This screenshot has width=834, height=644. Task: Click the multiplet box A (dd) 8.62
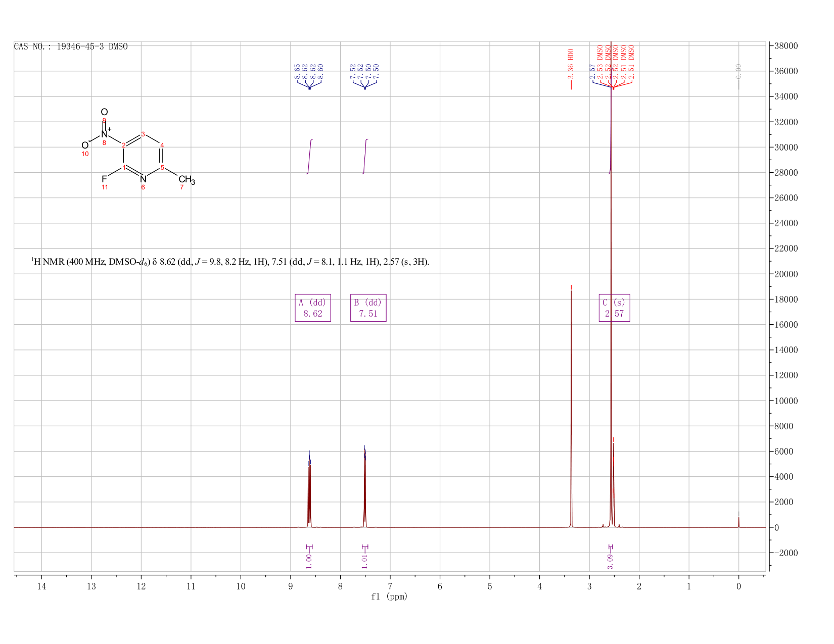point(313,308)
